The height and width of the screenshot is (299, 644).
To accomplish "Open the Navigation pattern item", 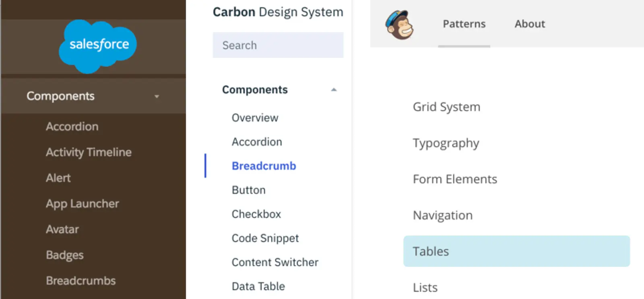I will point(442,215).
